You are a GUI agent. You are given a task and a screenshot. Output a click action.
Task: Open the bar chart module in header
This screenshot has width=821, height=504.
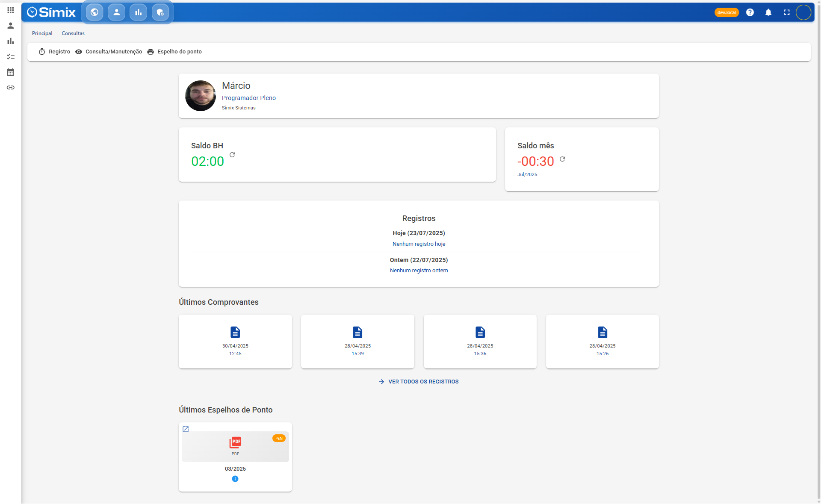[x=138, y=12]
